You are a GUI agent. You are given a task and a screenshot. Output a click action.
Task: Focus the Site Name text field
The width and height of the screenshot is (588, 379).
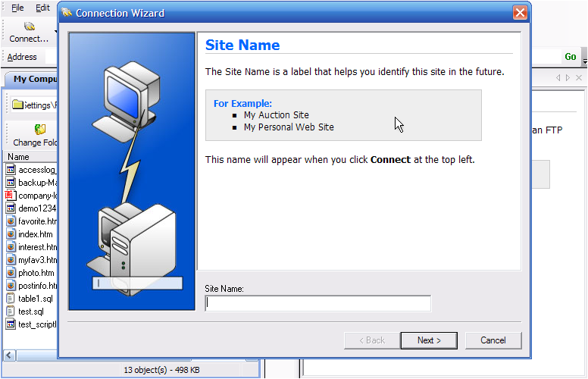coord(317,303)
